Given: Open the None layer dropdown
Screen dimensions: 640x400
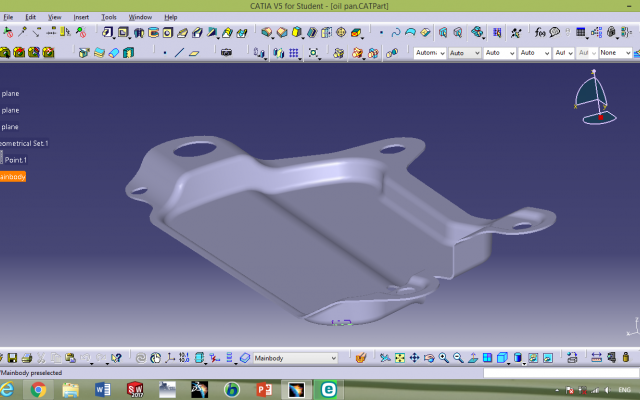Looking at the screenshot, I should click(x=615, y=53).
